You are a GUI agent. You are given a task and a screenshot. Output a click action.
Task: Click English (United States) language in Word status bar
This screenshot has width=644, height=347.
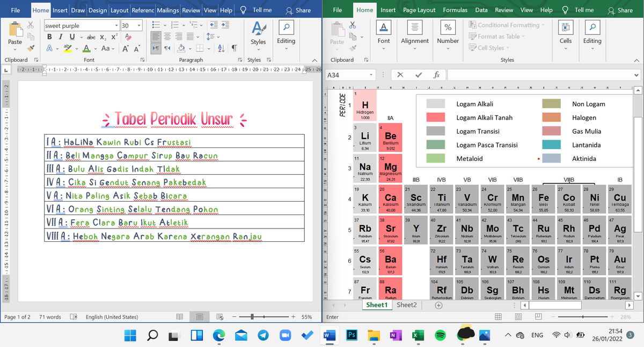coord(112,317)
